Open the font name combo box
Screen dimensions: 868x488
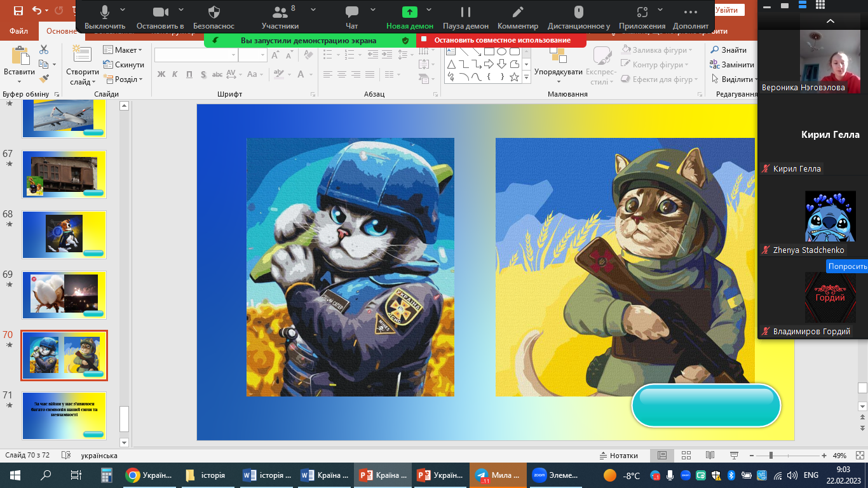pyautogui.click(x=196, y=55)
